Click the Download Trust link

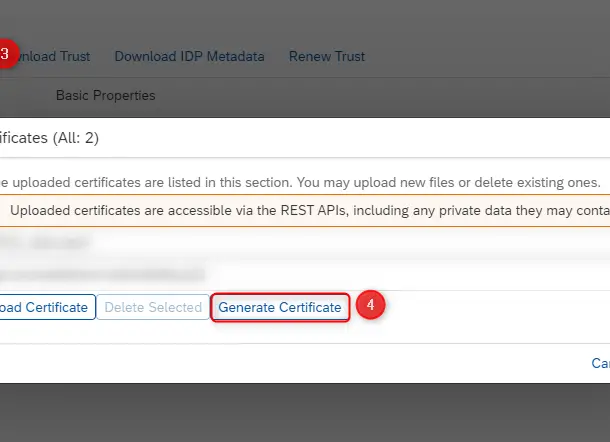tap(58, 56)
